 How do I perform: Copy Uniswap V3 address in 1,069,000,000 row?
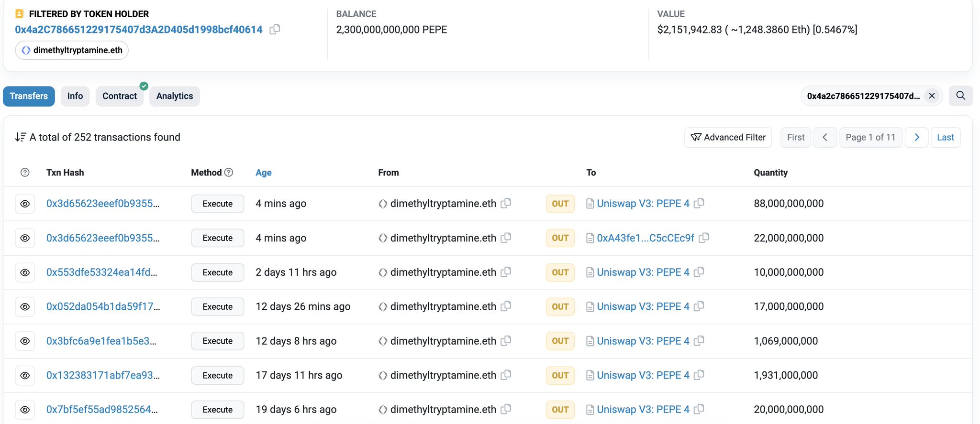[x=699, y=341]
